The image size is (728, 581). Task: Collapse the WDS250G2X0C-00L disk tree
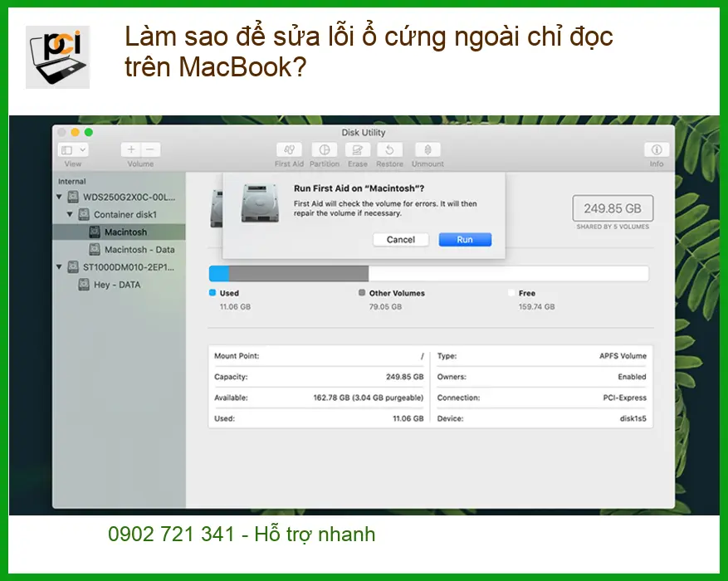(59, 197)
